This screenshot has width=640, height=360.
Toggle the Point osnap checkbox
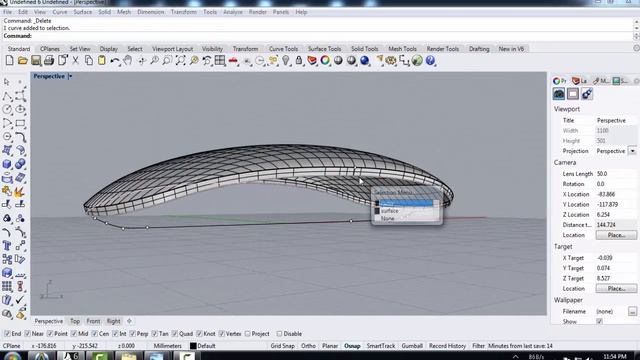50,334
